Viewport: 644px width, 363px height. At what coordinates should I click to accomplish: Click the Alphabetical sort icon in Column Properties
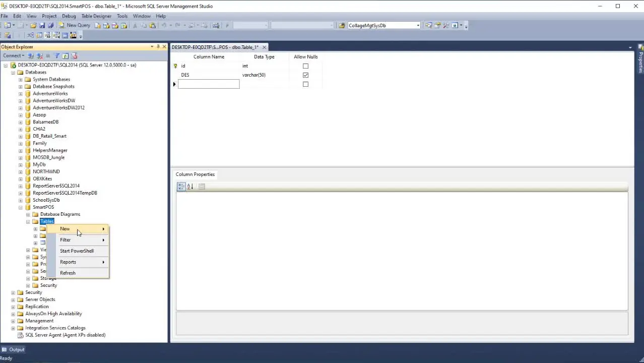click(190, 187)
